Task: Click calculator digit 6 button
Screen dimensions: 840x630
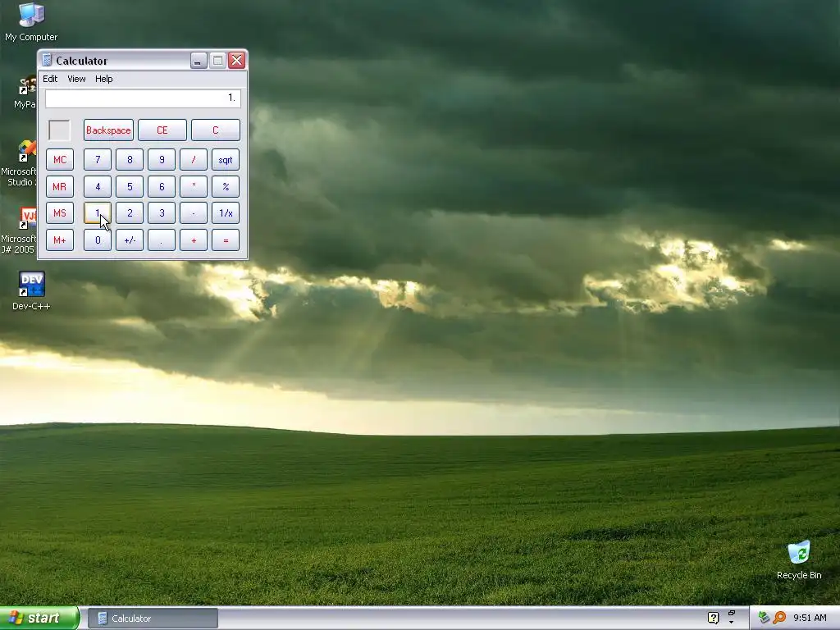Action: click(162, 186)
